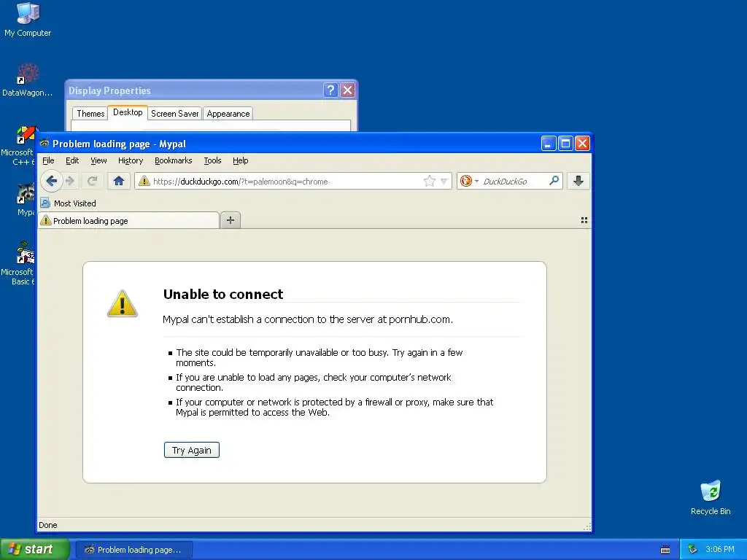This screenshot has height=560, width=747.
Task: Click the 3:06 PM clock
Action: click(720, 550)
